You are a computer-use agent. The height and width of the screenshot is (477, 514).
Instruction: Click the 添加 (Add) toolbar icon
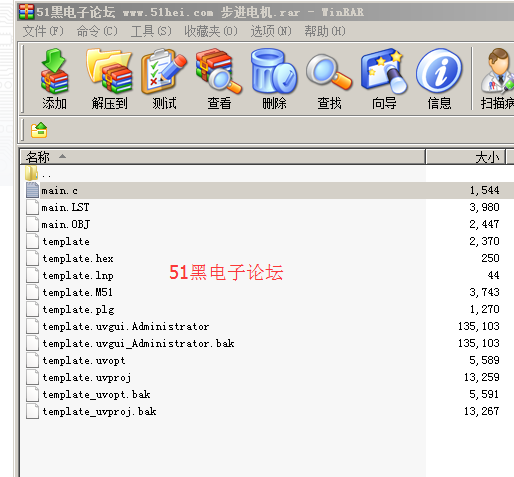tap(54, 71)
